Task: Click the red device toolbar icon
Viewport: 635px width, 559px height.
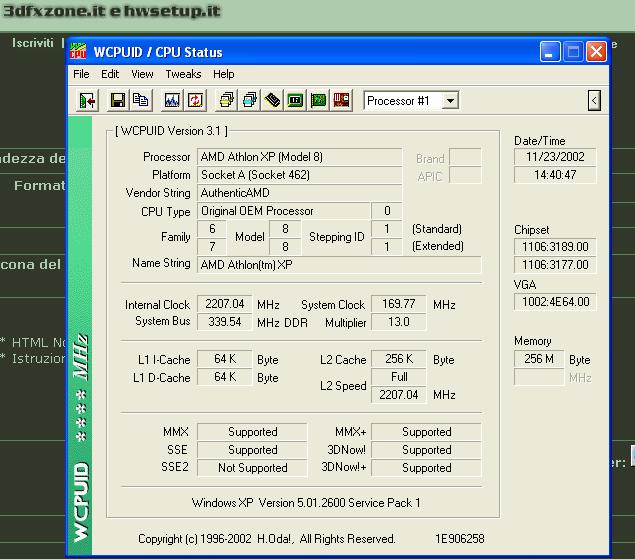Action: tap(341, 100)
